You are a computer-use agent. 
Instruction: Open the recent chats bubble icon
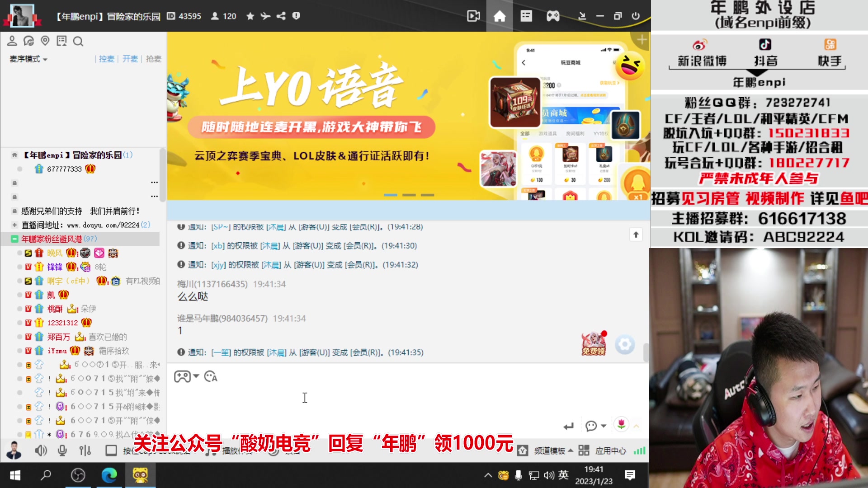[28, 41]
